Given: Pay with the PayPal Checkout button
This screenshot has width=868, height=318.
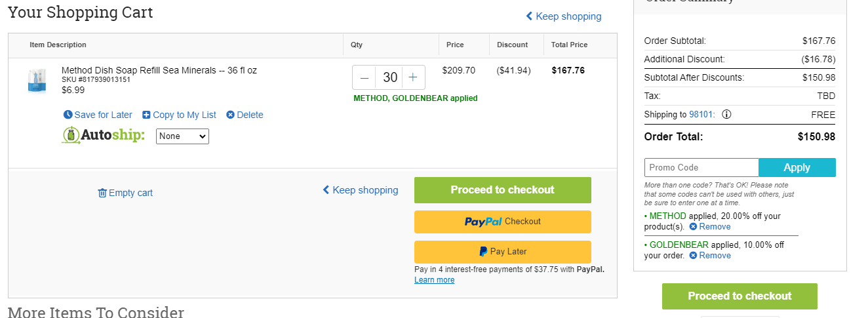Looking at the screenshot, I should coord(503,222).
